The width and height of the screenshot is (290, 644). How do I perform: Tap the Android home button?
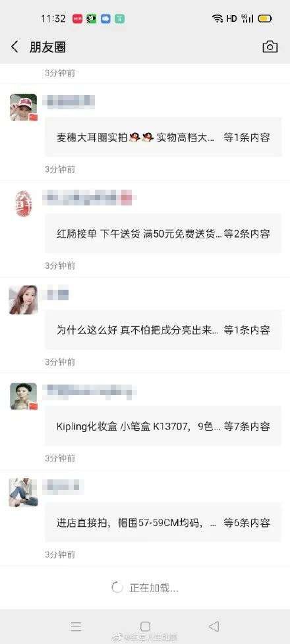pyautogui.click(x=145, y=626)
